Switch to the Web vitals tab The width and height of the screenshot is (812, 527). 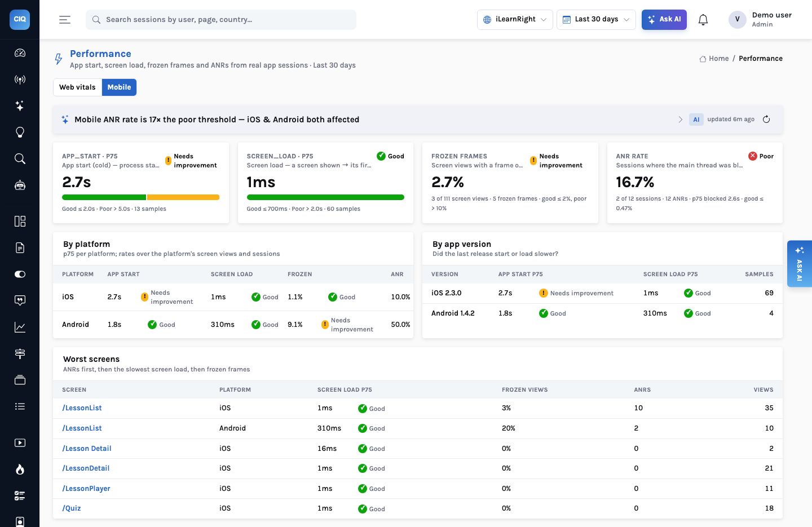(77, 87)
